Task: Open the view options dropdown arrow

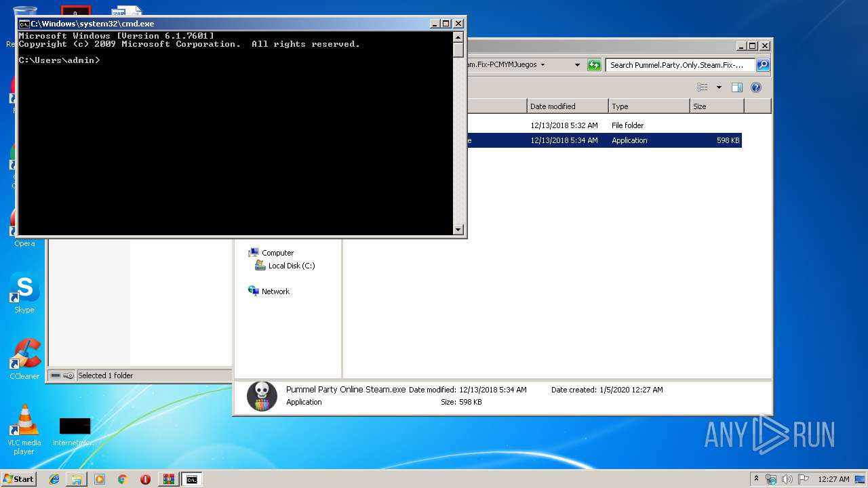Action: tap(719, 87)
